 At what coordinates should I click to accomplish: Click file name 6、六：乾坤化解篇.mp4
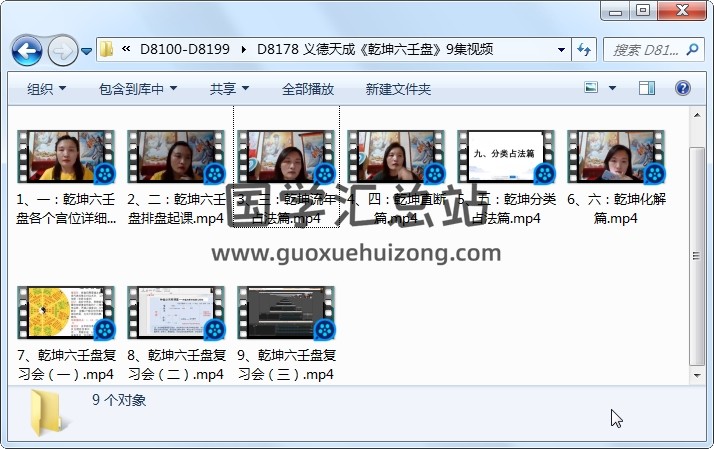tap(616, 209)
